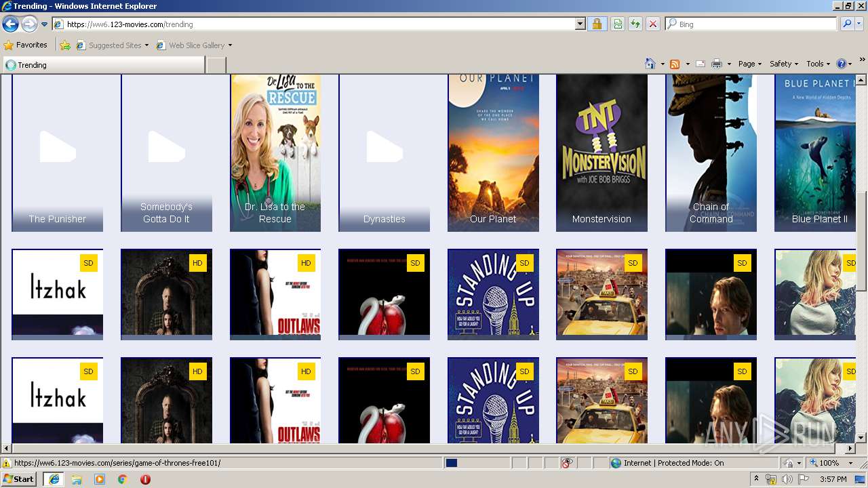Expand the Home button dropdown arrow
The height and width of the screenshot is (488, 868).
coord(663,64)
